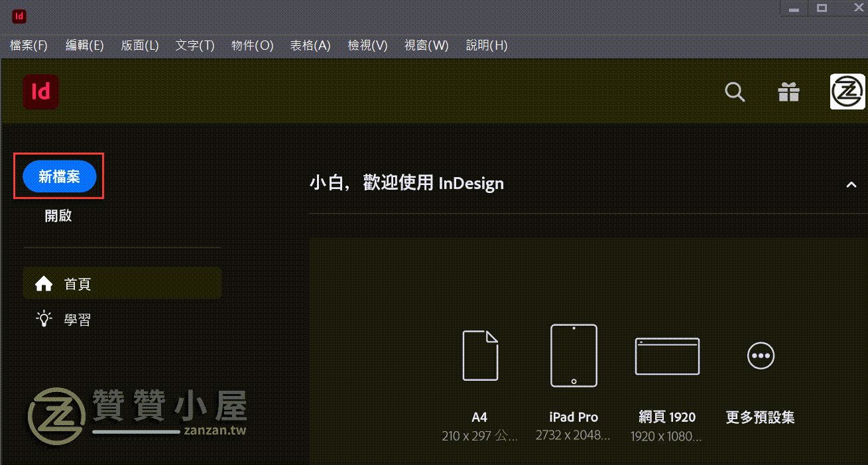
Task: Click the iPad Pro preset name text
Action: pyautogui.click(x=574, y=417)
